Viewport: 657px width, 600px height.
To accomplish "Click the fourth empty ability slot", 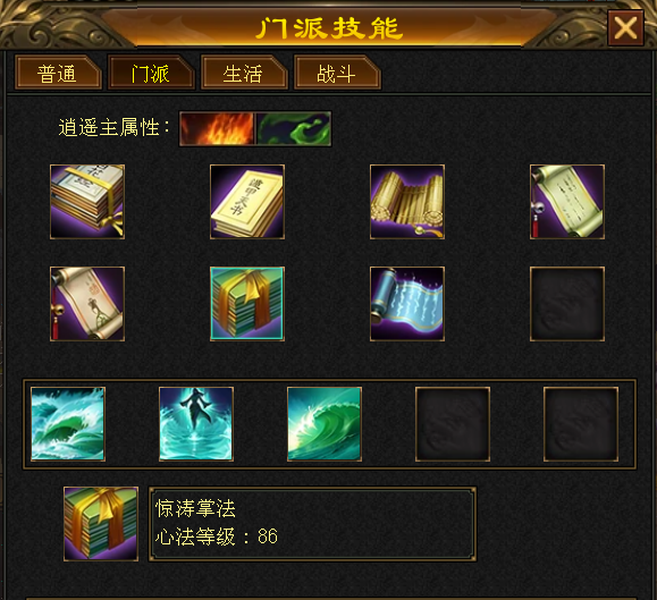I will [x=453, y=424].
